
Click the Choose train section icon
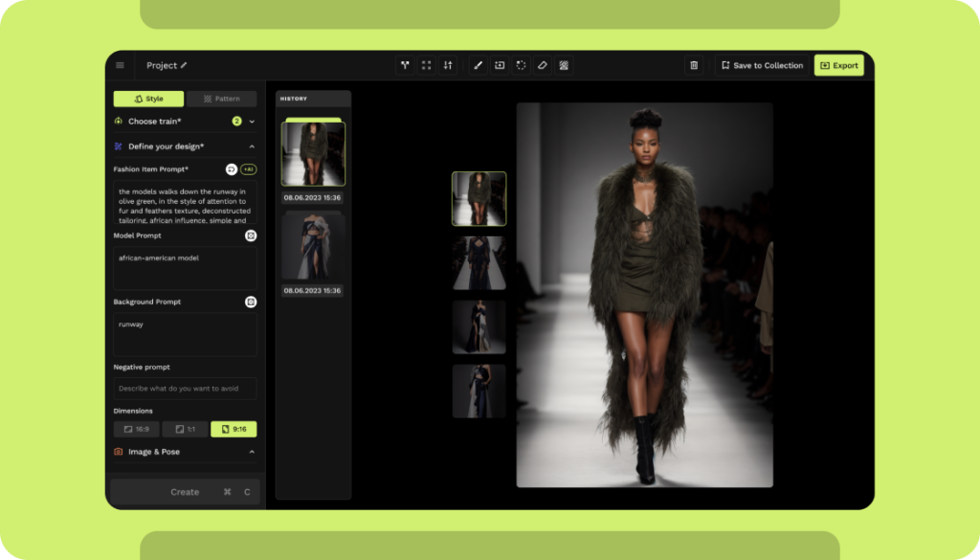118,122
